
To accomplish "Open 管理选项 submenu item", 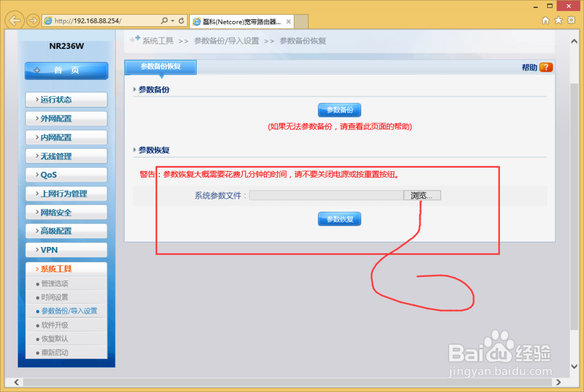I will (55, 283).
